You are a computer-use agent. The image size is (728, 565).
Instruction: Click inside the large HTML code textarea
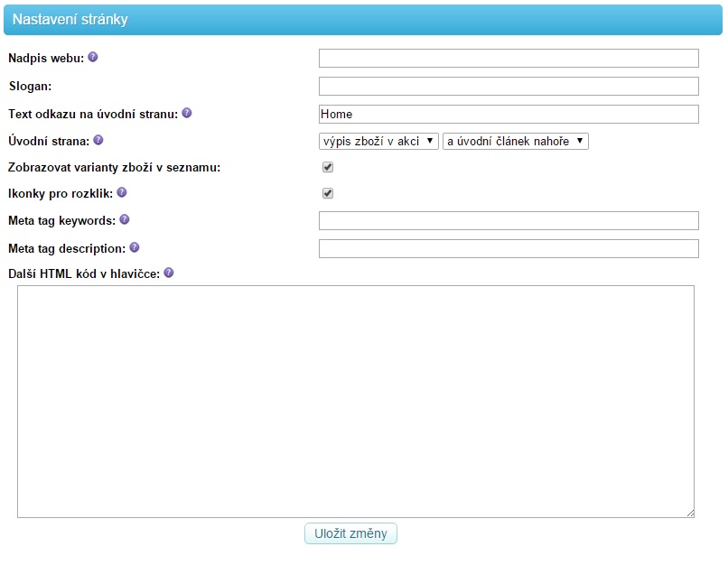[356, 402]
